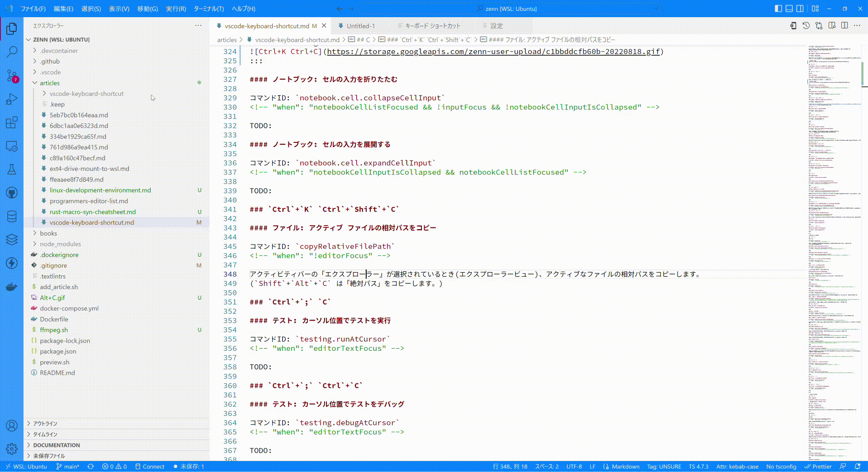Toggle primary side bar layout icon
This screenshot has width=868, height=472.
(778, 9)
